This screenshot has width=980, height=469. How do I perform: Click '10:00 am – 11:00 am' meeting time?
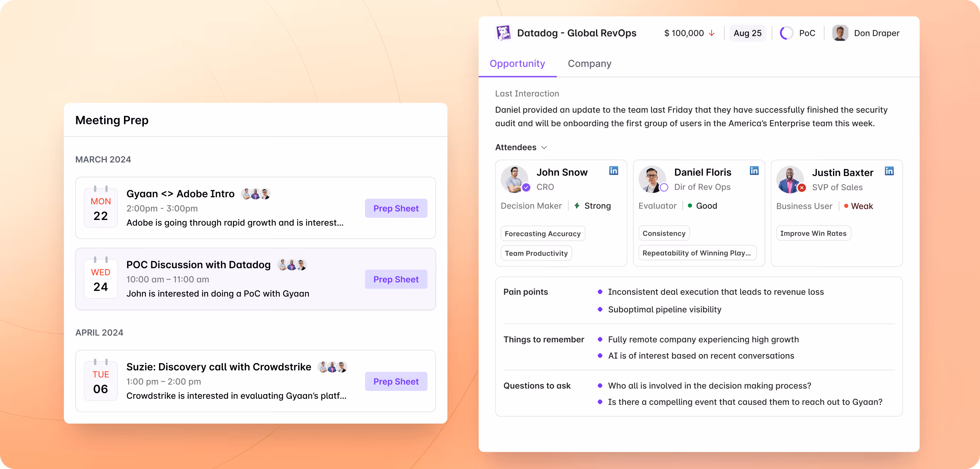(168, 279)
